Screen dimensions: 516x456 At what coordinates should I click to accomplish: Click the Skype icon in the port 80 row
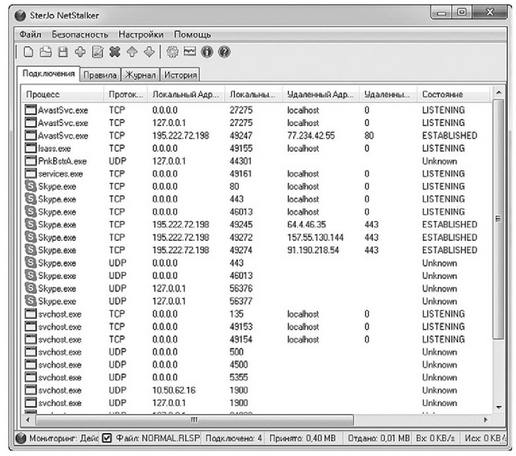31,186
